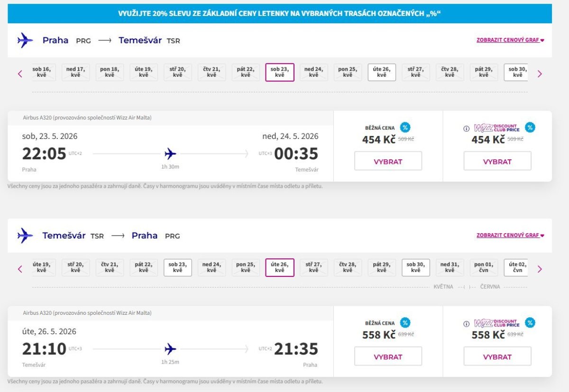Select return date sob 23, kvě
Image resolution: width=569 pixels, height=392 pixels.
click(x=178, y=267)
